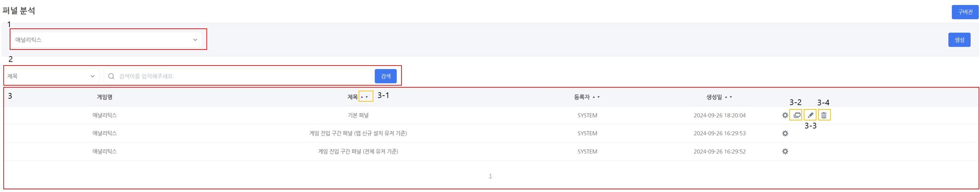Viewport: 980px width, 192px height.
Task: Click gear icon for 앱 신규 설치 유저 funnel
Action: [x=785, y=134]
